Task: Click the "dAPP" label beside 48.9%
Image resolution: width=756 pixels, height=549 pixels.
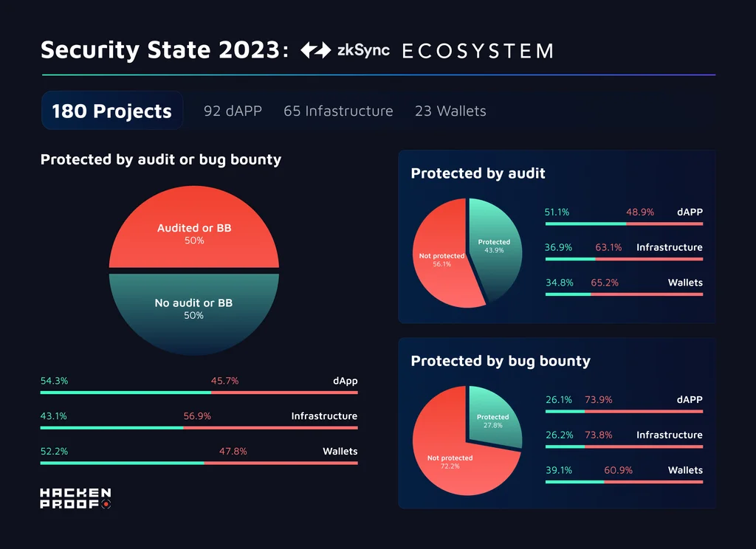Action: point(690,212)
